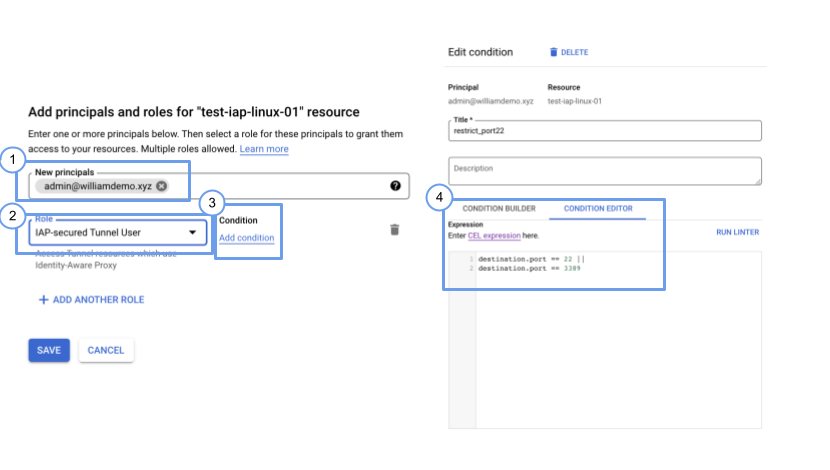Click the test-iap-linux-01 resource value
The image size is (830, 470).
pyautogui.click(x=575, y=101)
